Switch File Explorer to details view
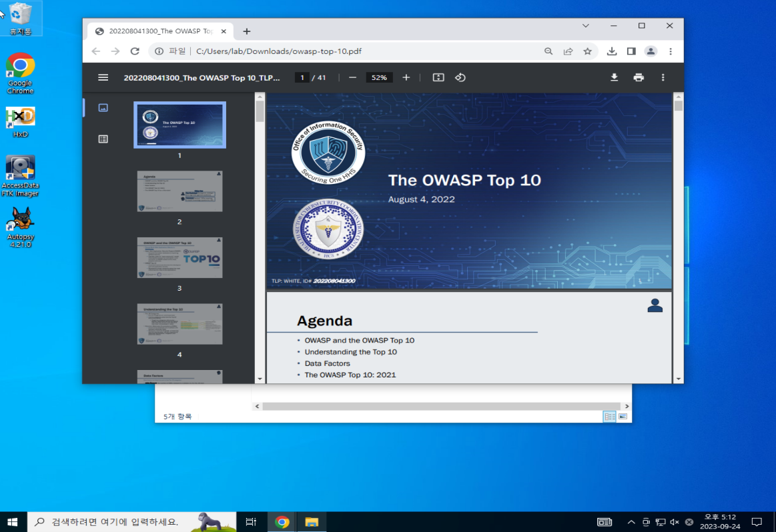Viewport: 776px width, 532px height. click(x=610, y=417)
